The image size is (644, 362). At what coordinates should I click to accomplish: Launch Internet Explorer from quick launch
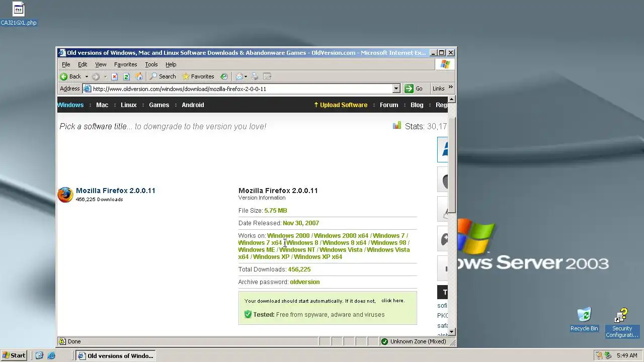[51, 355]
